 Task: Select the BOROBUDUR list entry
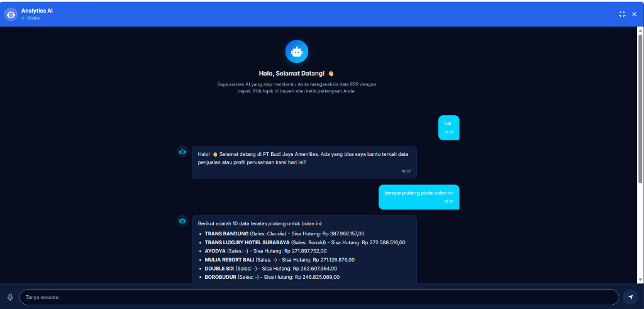click(x=272, y=277)
